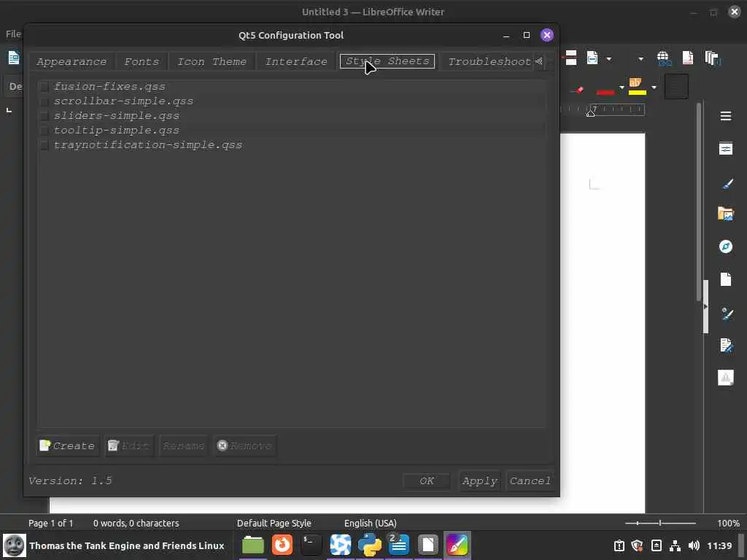747x560 pixels.
Task: Go to the Icon Theme tab
Action: click(212, 61)
